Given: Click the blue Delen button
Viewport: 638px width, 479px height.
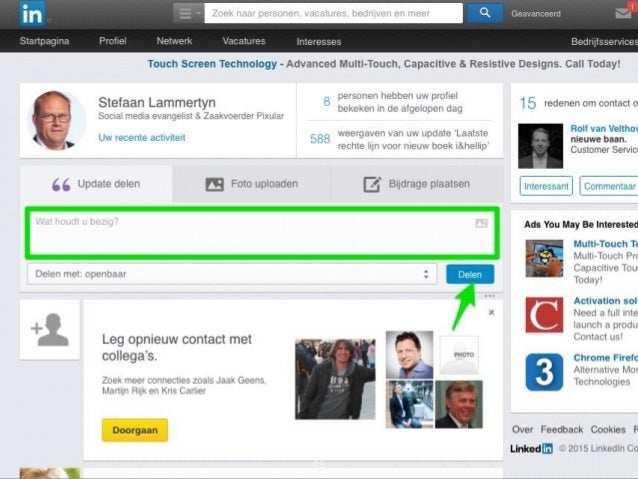Looking at the screenshot, I should (x=470, y=274).
